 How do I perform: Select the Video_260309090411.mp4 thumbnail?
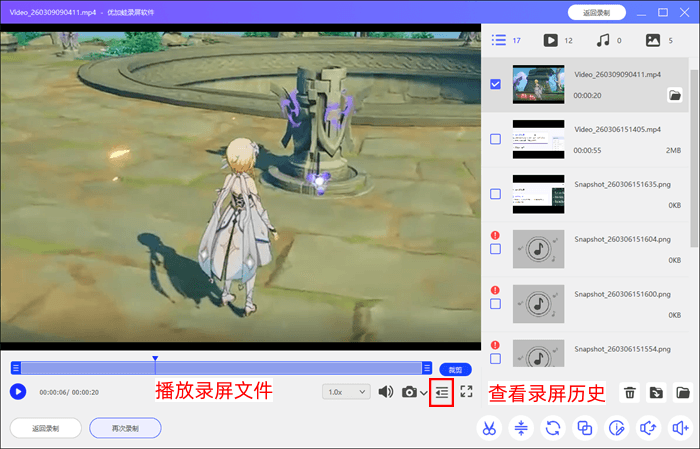(x=538, y=84)
